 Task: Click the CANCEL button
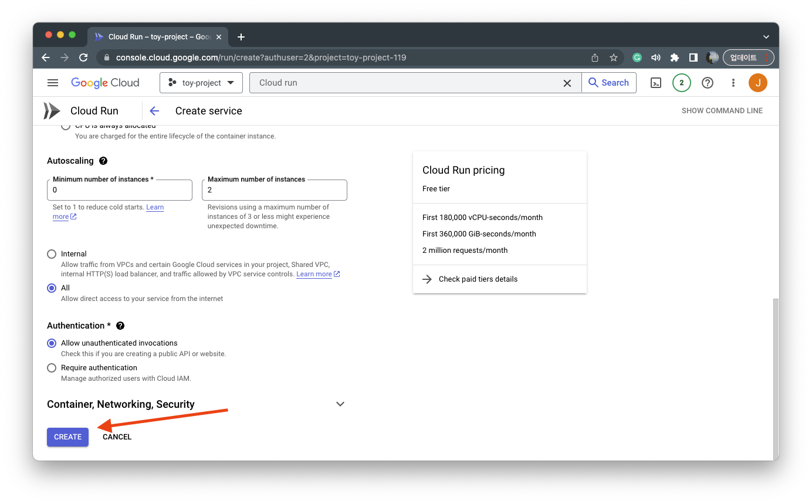coord(117,437)
